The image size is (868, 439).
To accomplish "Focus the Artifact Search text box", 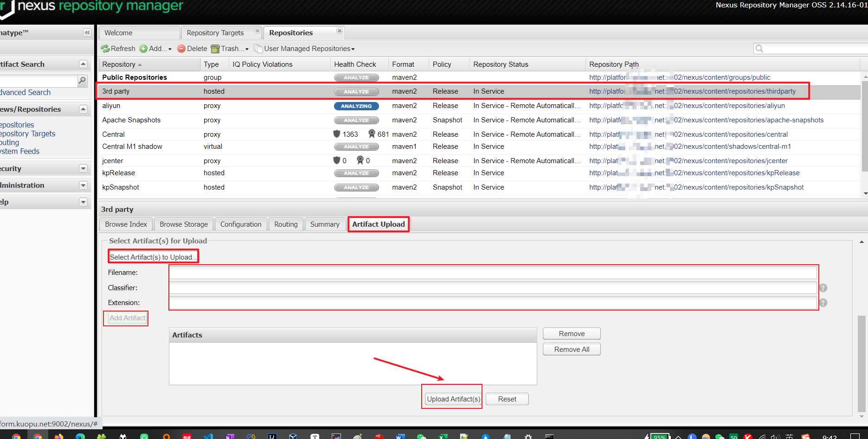I will point(39,81).
